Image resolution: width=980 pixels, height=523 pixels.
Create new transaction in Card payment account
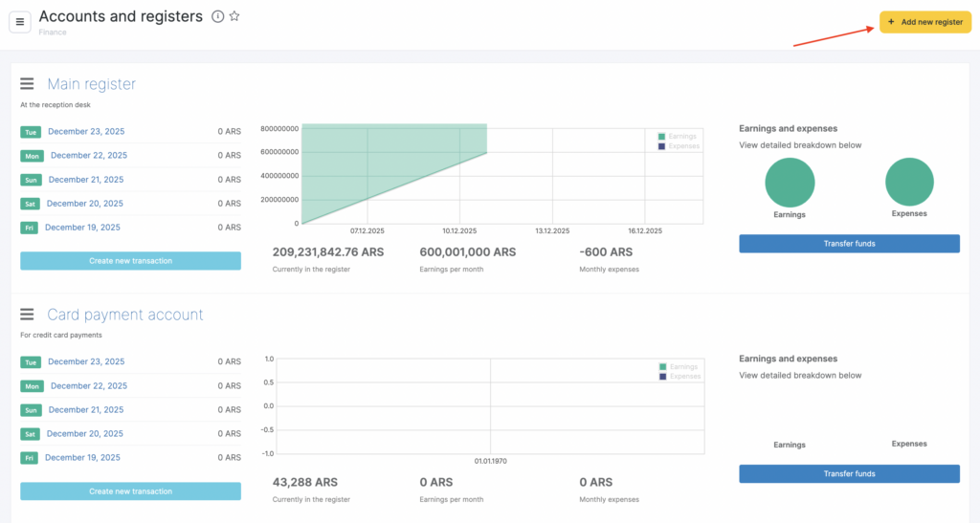(x=130, y=491)
